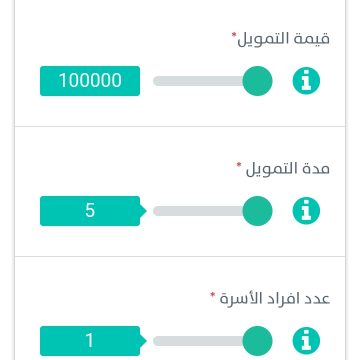Click the grey track of قيمة التمويل slider
The image size is (360, 360).
coord(198,81)
